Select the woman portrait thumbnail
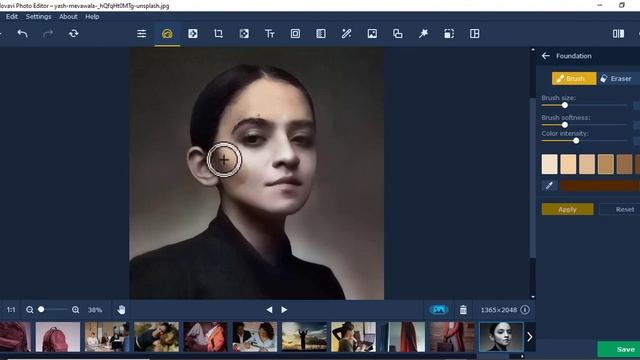 coord(501,337)
